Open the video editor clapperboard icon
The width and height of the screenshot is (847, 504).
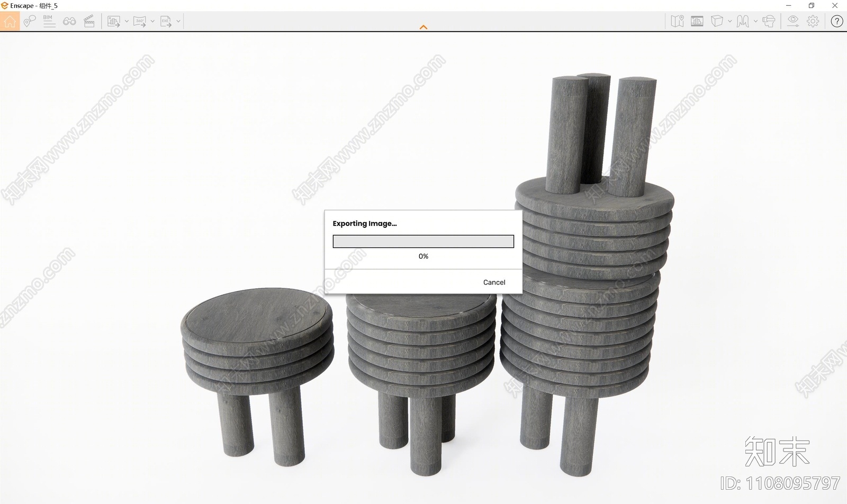pyautogui.click(x=89, y=21)
